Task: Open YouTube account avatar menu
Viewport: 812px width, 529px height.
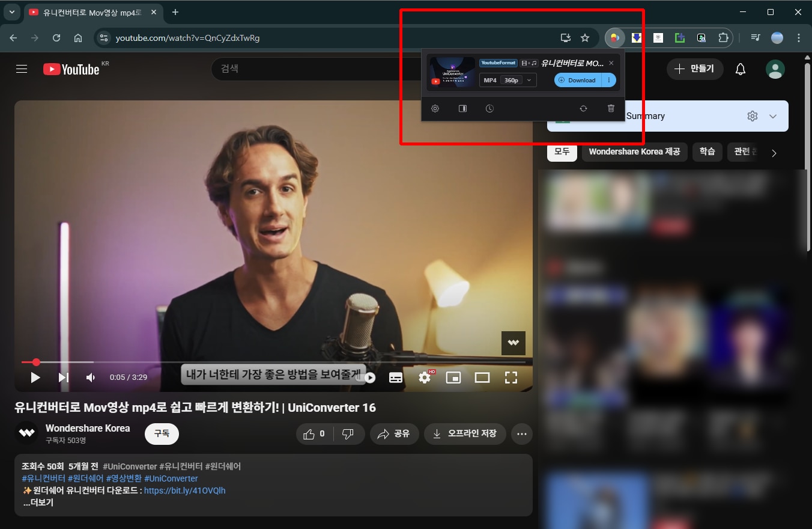Action: (x=775, y=69)
